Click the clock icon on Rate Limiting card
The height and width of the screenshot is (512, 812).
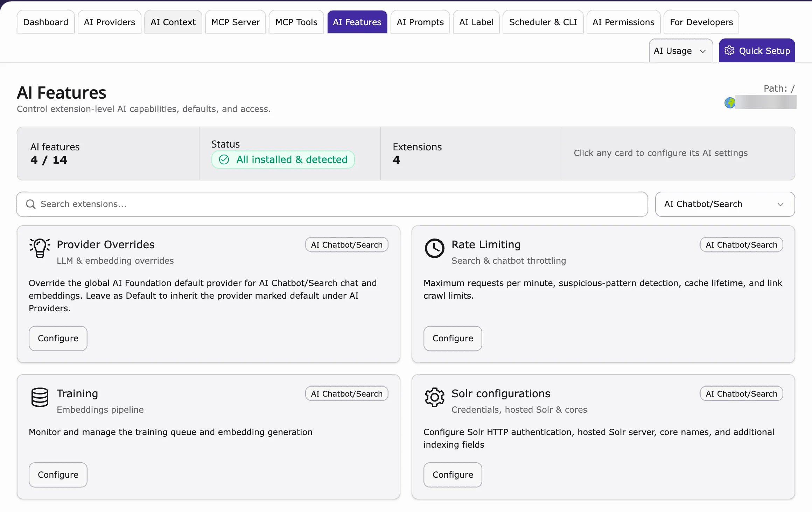pos(434,248)
